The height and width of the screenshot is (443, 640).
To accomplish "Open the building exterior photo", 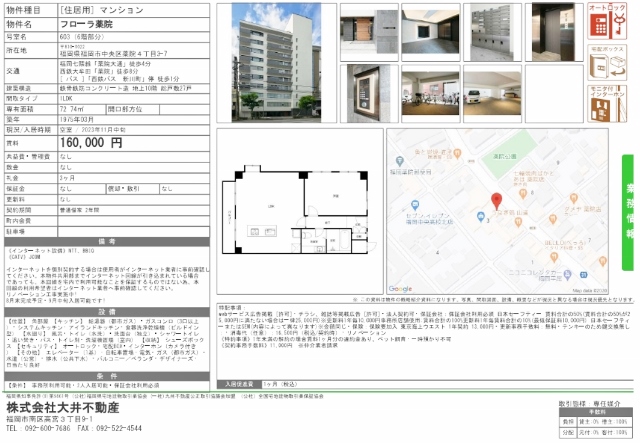I will click(276, 62).
